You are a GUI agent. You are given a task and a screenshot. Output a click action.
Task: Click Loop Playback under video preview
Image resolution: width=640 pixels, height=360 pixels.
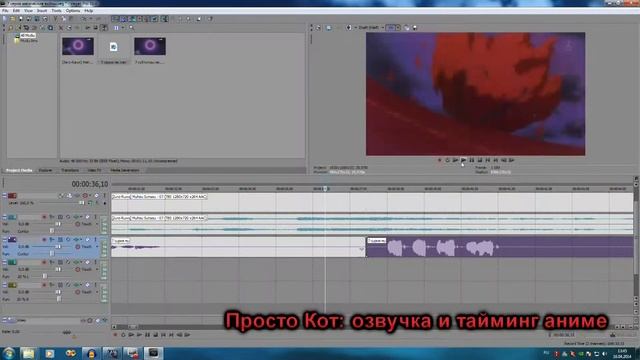(447, 160)
